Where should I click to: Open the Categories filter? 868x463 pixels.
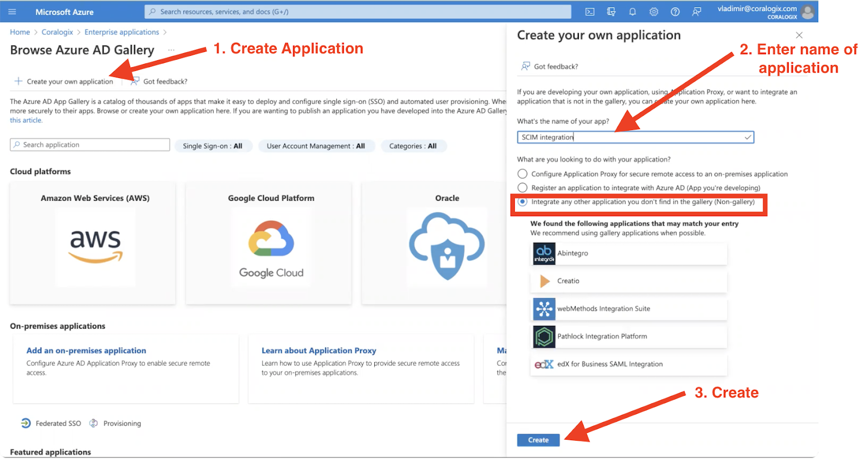413,146
